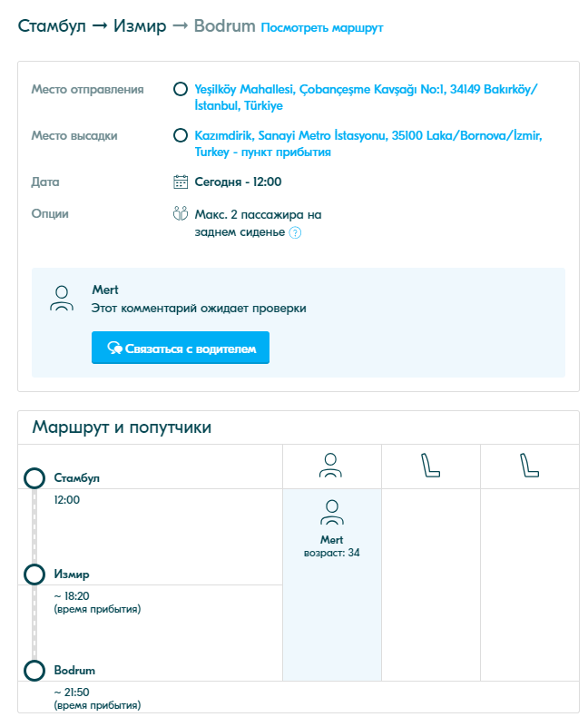Click the 'возраст: 34' text
Viewport: 588px width, 717px height.
tap(332, 553)
